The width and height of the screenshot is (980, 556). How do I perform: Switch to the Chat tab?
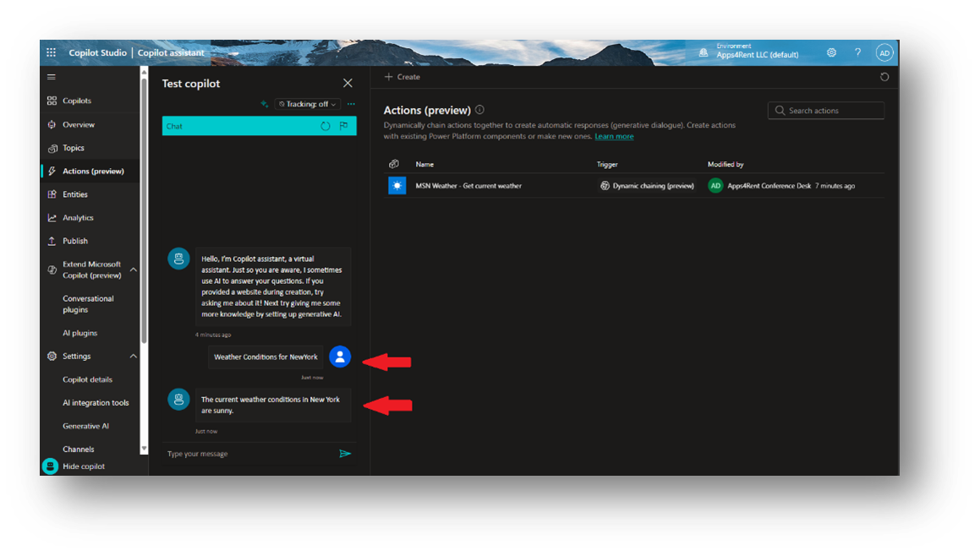pos(175,125)
